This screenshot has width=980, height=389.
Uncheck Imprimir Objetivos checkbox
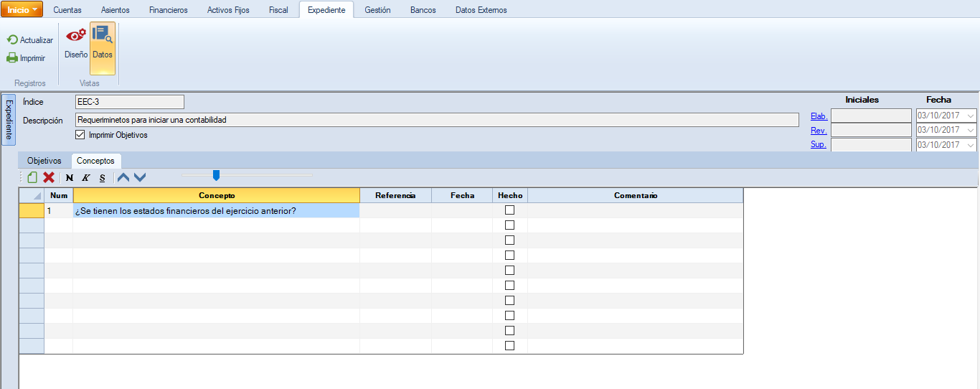(x=80, y=135)
